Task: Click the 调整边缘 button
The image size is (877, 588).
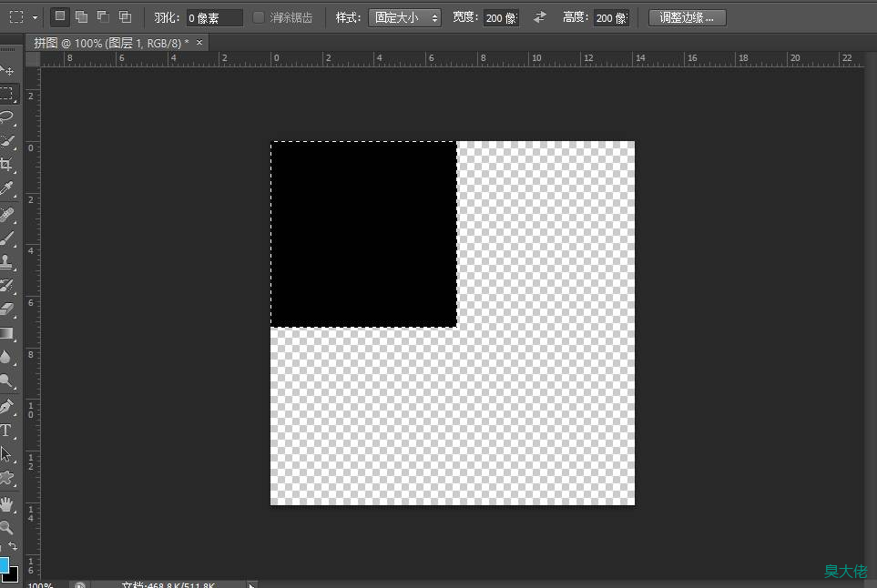Action: coord(688,18)
